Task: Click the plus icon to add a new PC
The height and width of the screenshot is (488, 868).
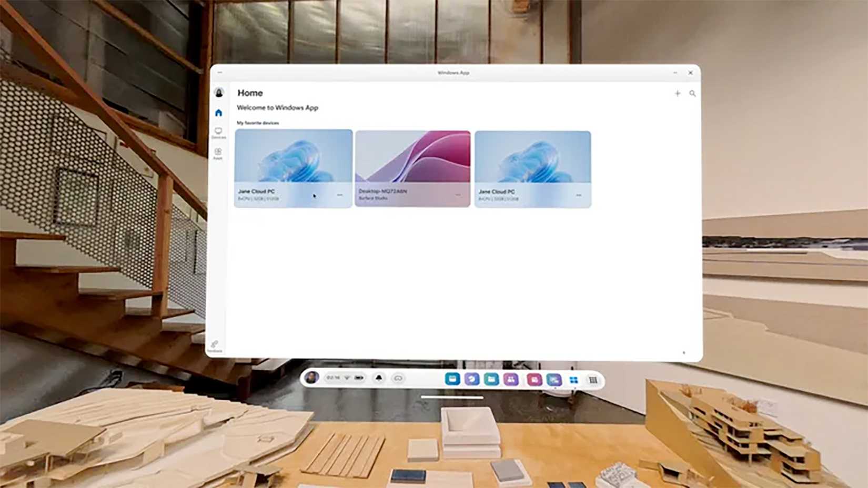Action: click(x=678, y=93)
